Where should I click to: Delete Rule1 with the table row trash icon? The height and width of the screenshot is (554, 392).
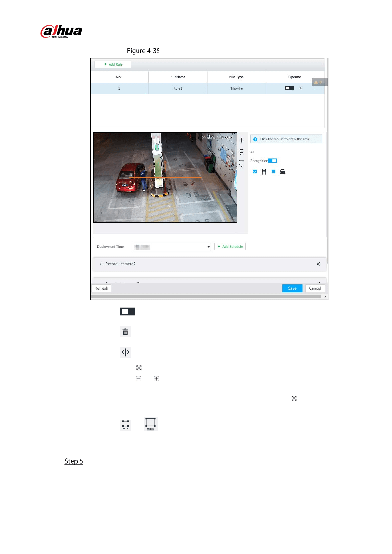point(301,88)
